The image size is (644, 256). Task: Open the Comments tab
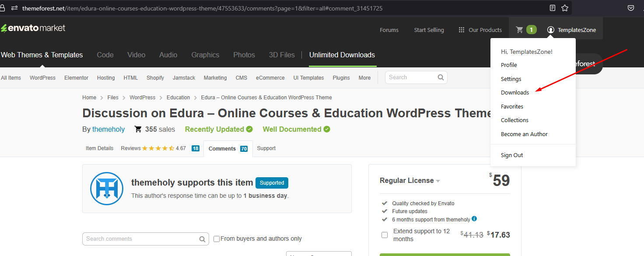[228, 149]
